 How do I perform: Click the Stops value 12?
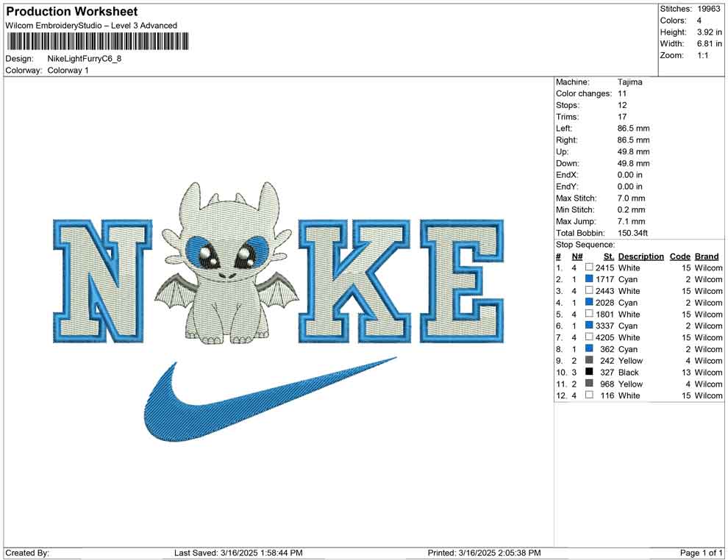click(622, 105)
